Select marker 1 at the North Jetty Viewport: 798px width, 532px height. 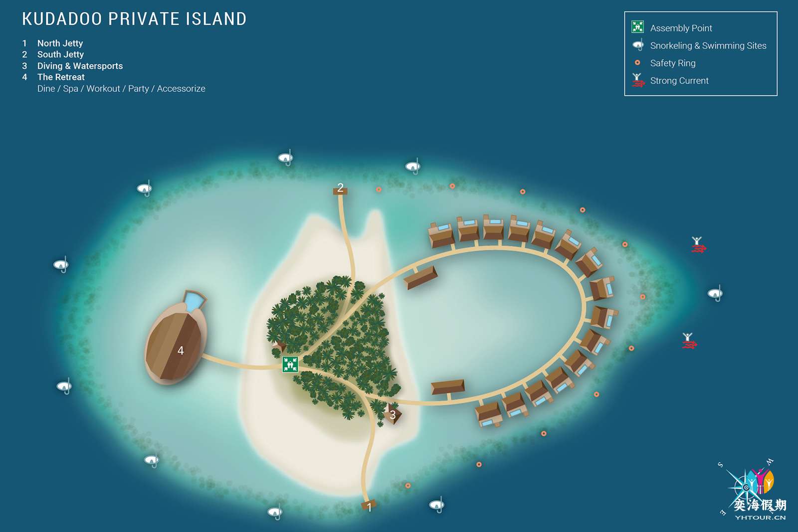(369, 507)
